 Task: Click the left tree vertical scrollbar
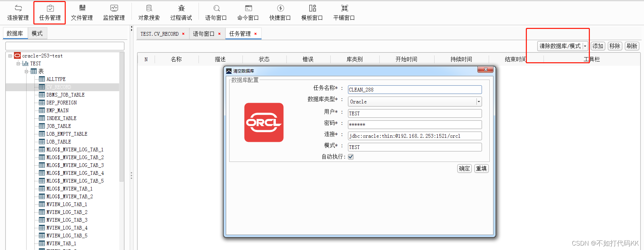pos(122,117)
